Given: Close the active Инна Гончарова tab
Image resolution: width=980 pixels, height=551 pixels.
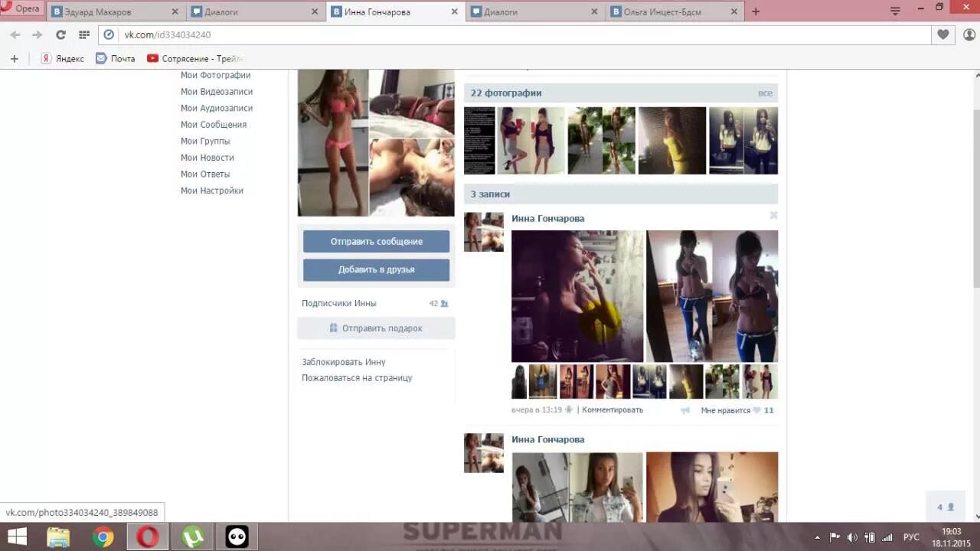Looking at the screenshot, I should 455,12.
